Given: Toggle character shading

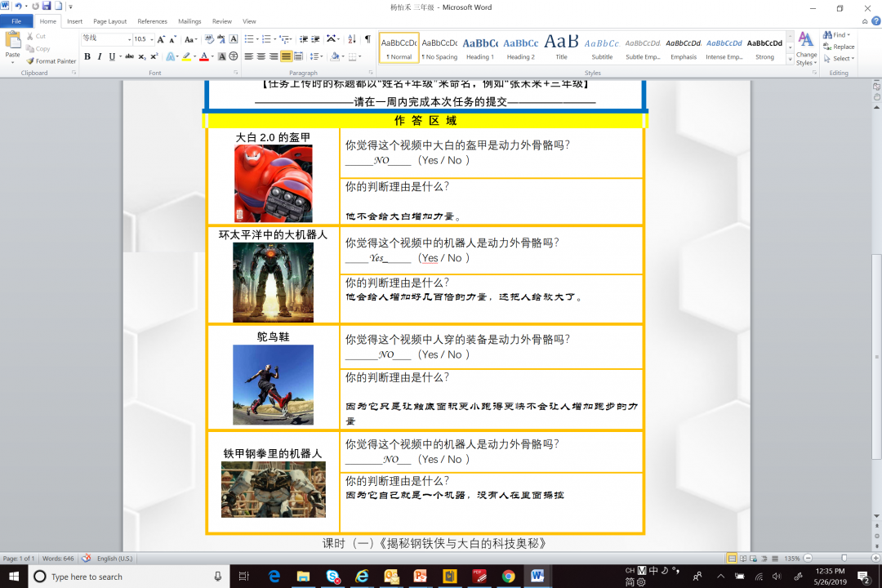Looking at the screenshot, I should point(221,56).
